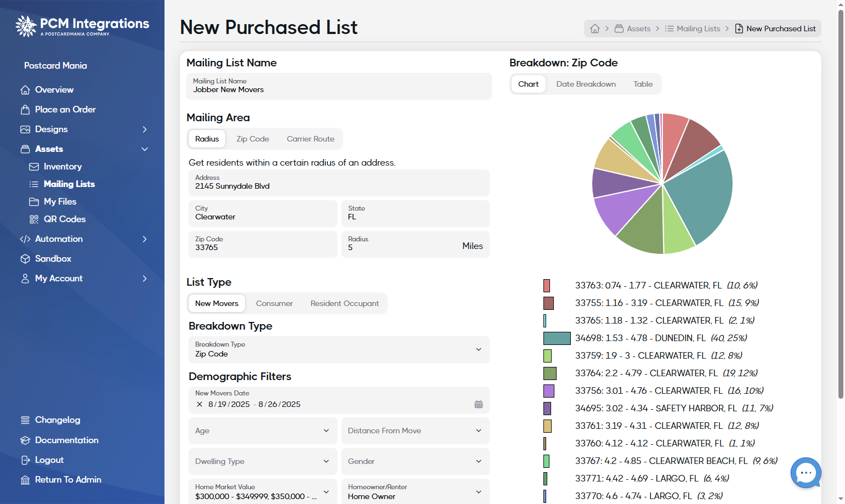
Task: Show the Date Breakdown view
Action: coord(586,84)
